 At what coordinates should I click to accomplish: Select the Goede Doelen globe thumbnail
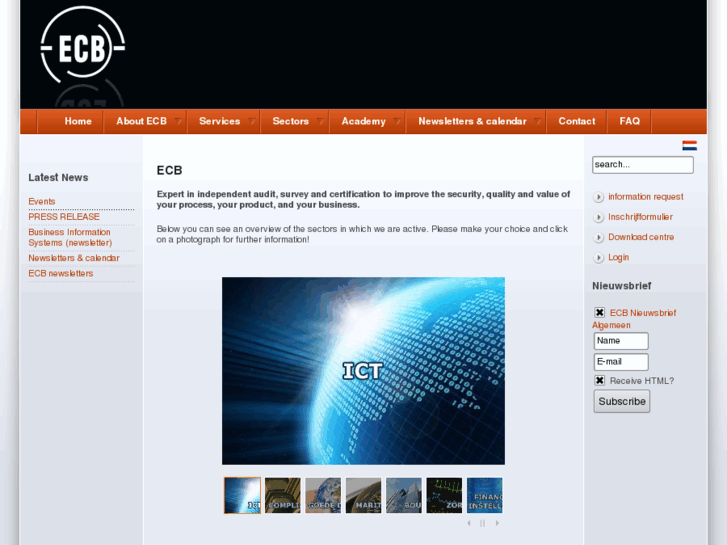(323, 495)
